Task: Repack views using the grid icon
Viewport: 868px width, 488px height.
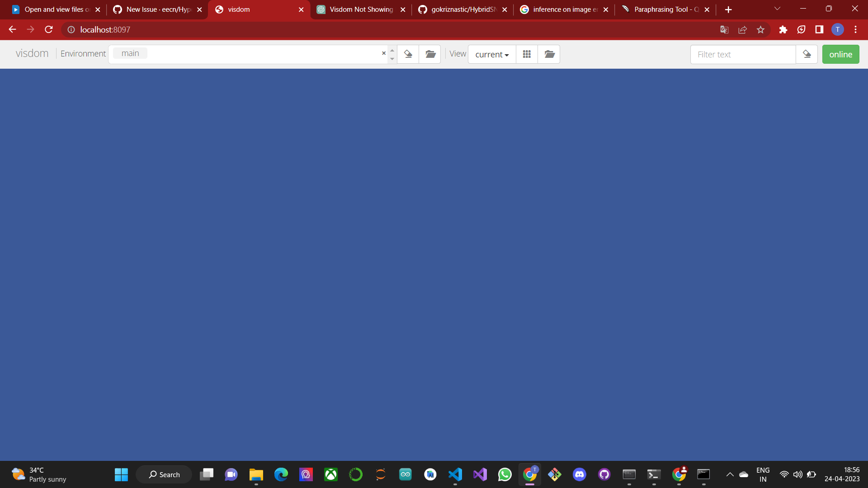Action: coord(526,54)
